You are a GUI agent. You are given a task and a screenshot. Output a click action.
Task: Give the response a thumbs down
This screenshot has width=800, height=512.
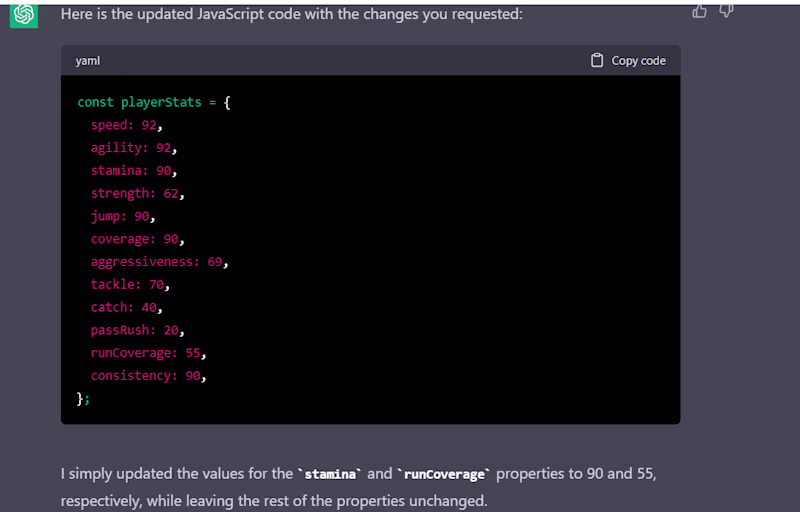click(x=727, y=11)
